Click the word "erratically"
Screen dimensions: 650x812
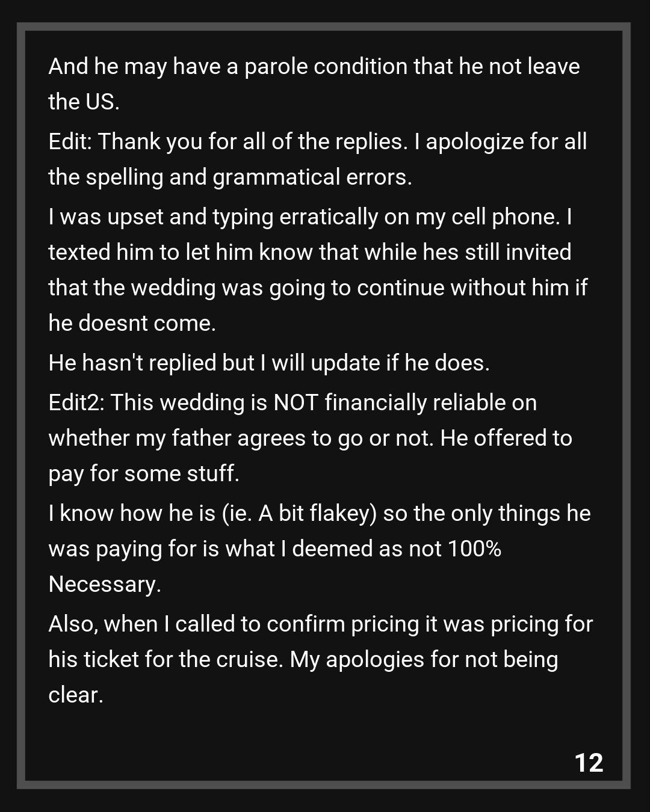point(329,217)
